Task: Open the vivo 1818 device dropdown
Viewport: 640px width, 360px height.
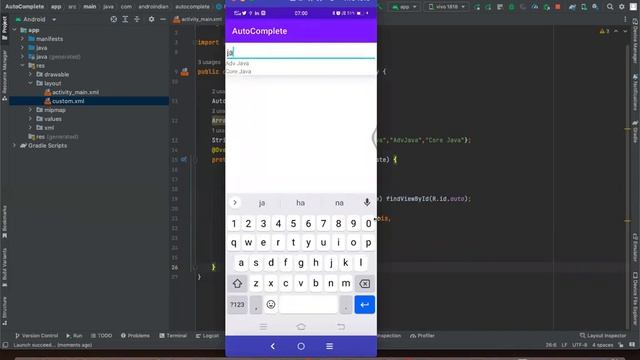Action: tap(446, 7)
